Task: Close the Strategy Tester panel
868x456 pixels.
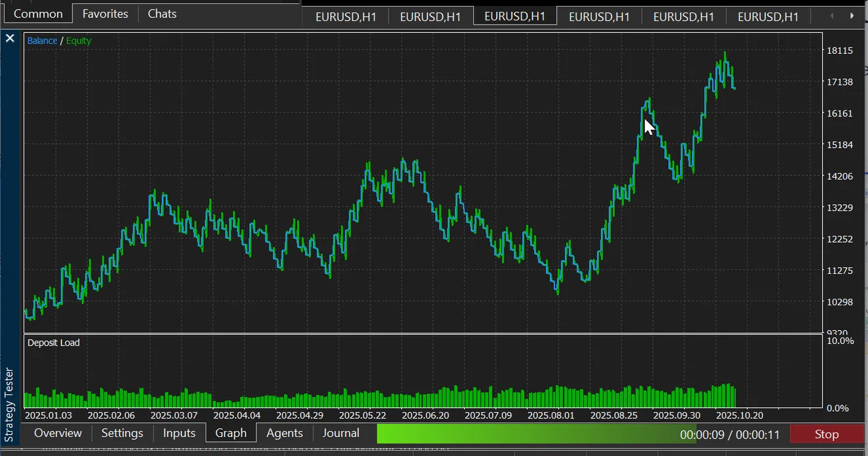Action: [x=10, y=39]
